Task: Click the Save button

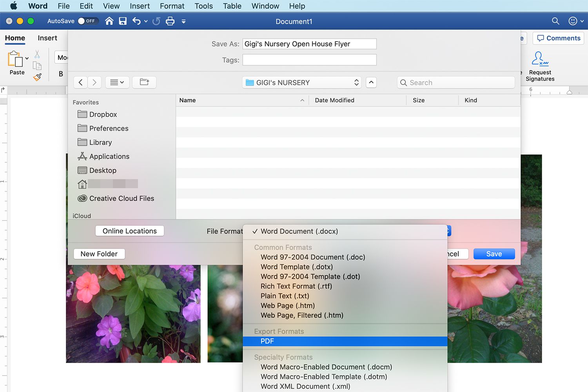Action: click(494, 254)
